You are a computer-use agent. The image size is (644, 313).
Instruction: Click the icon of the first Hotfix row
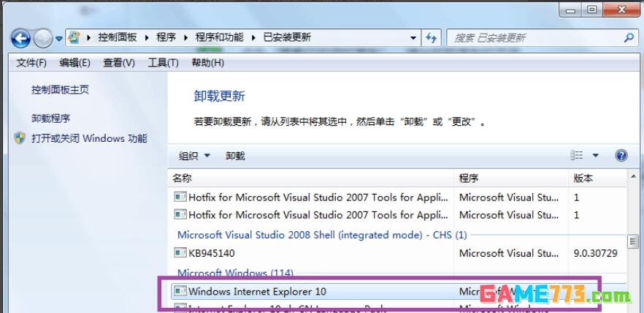180,197
